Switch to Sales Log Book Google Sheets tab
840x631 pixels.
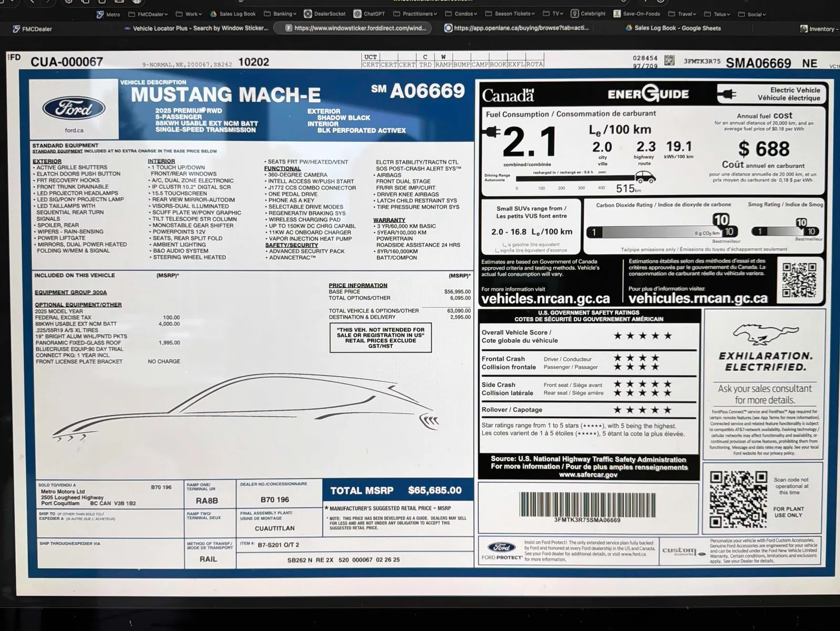[x=674, y=28]
